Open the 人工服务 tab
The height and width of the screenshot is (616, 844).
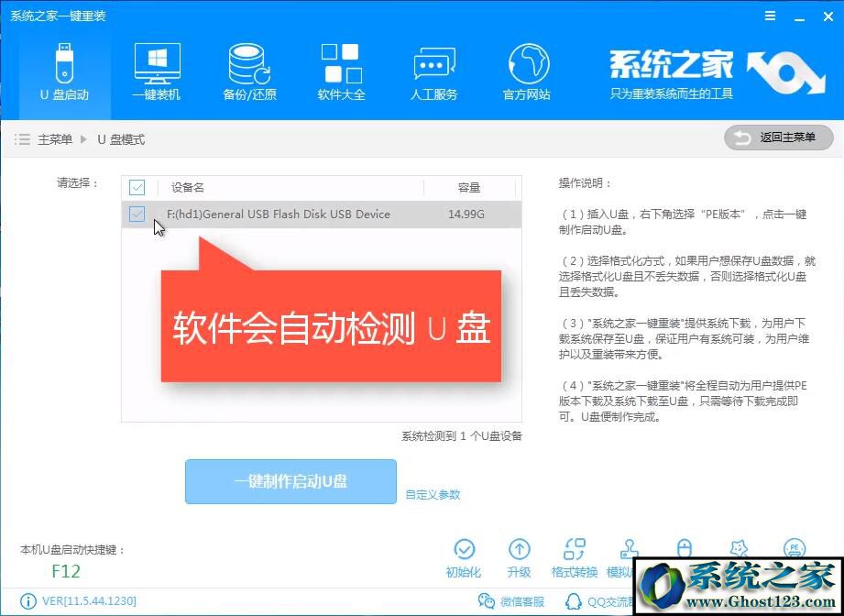click(x=433, y=73)
